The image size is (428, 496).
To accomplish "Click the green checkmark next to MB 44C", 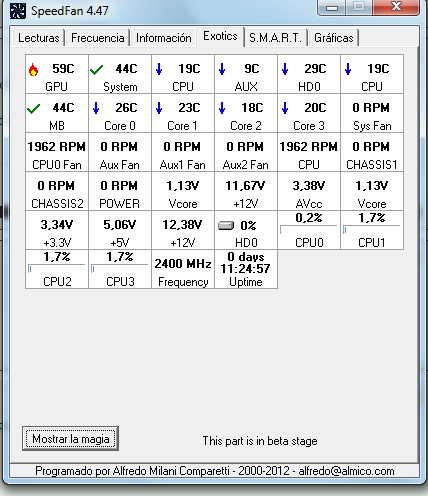I will [x=33, y=109].
